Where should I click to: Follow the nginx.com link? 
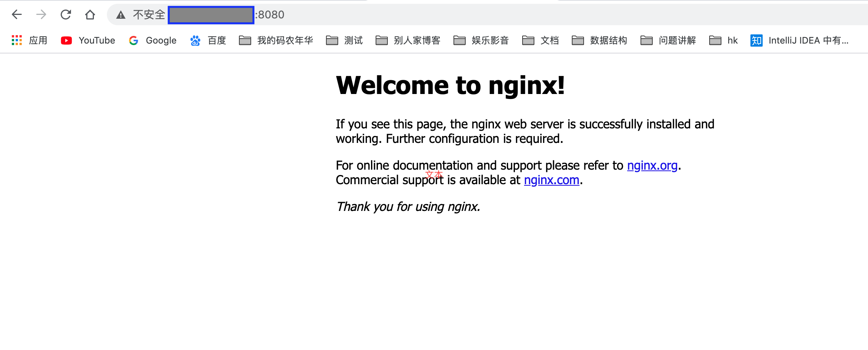click(x=552, y=180)
